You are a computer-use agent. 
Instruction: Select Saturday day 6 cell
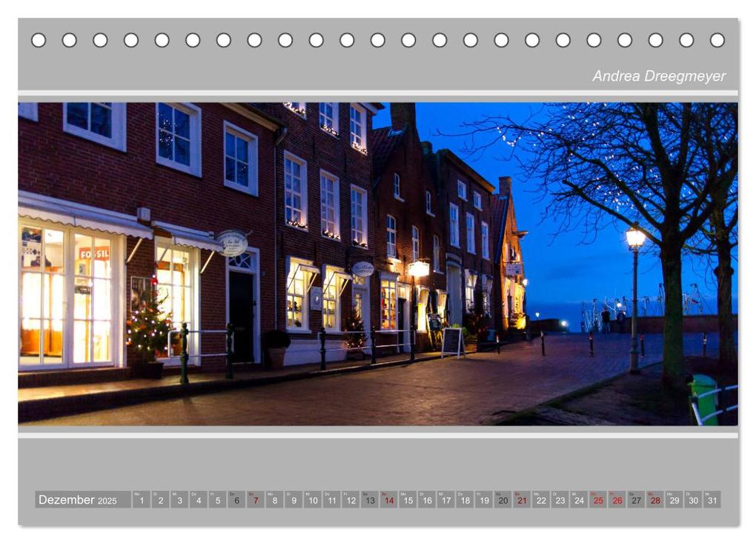(236, 499)
